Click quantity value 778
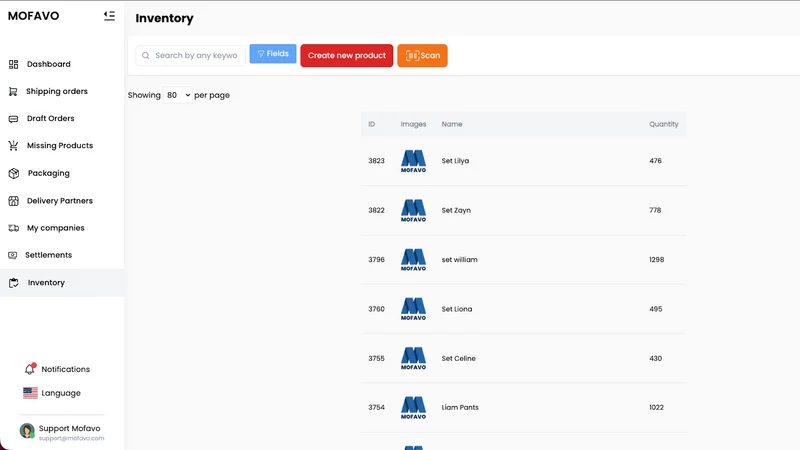 coord(656,210)
